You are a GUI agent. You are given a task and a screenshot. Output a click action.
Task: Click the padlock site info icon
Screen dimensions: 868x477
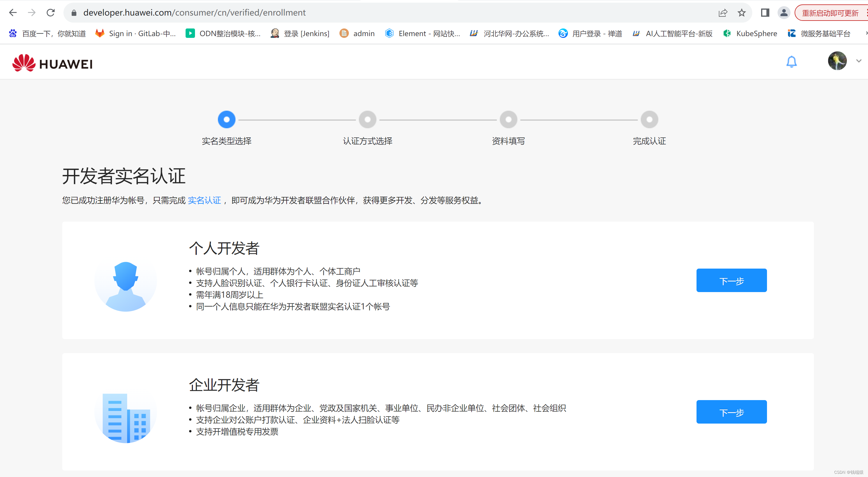pos(74,13)
